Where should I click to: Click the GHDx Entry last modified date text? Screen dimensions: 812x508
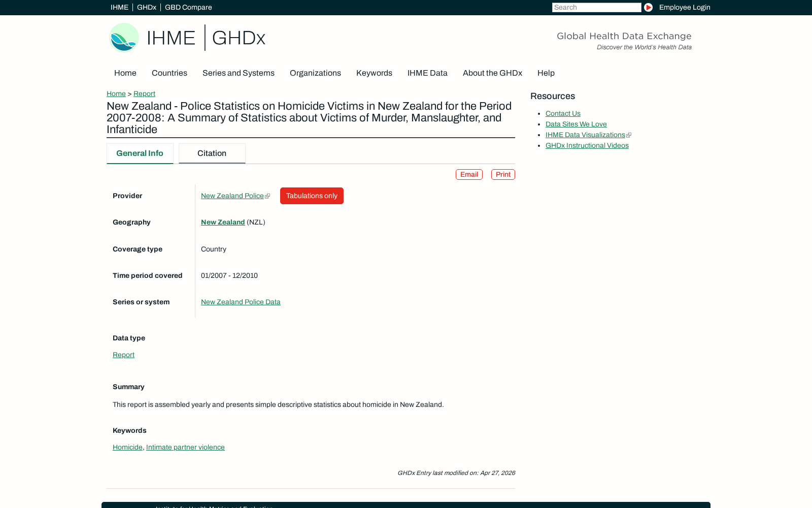pos(456,473)
